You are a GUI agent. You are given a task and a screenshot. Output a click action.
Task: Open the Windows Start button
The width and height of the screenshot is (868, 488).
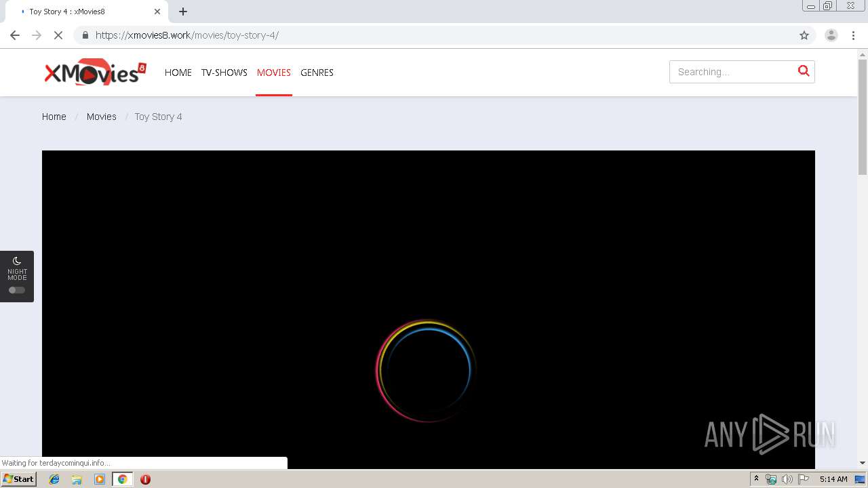[19, 479]
